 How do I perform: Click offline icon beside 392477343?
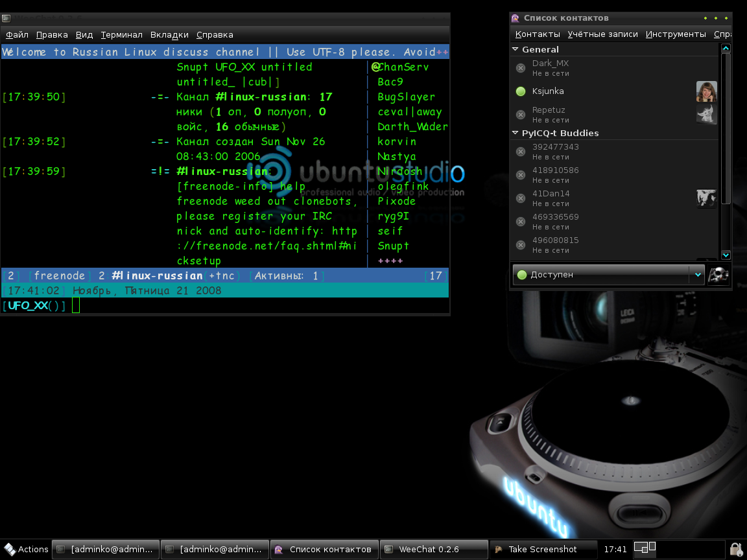[521, 152]
